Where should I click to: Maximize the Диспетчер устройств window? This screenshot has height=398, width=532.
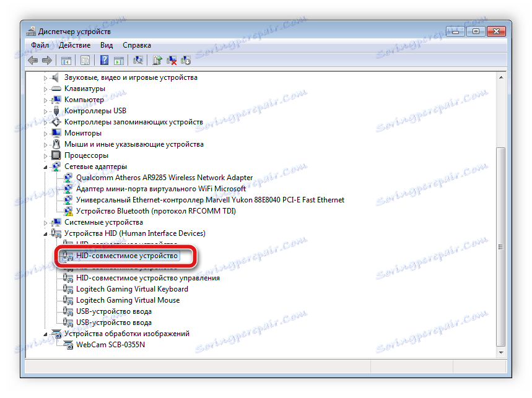click(x=476, y=32)
